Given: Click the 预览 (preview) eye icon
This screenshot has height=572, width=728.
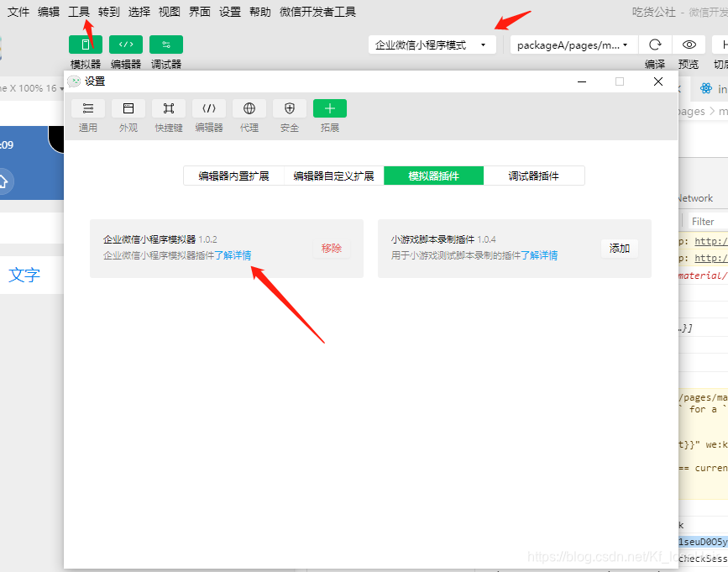Looking at the screenshot, I should pyautogui.click(x=689, y=45).
